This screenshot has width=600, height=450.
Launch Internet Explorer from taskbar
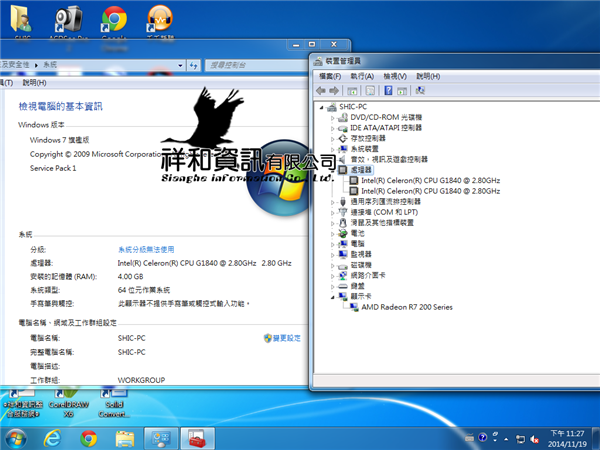52,439
